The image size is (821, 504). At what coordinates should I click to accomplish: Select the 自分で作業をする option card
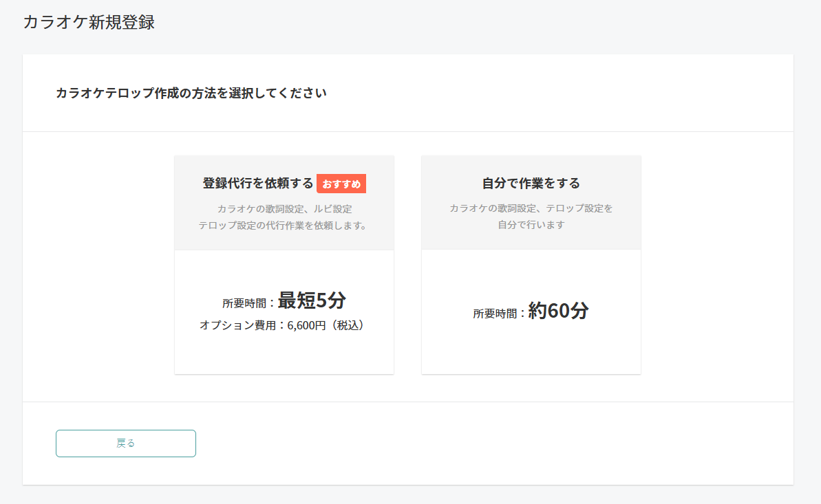click(x=531, y=263)
